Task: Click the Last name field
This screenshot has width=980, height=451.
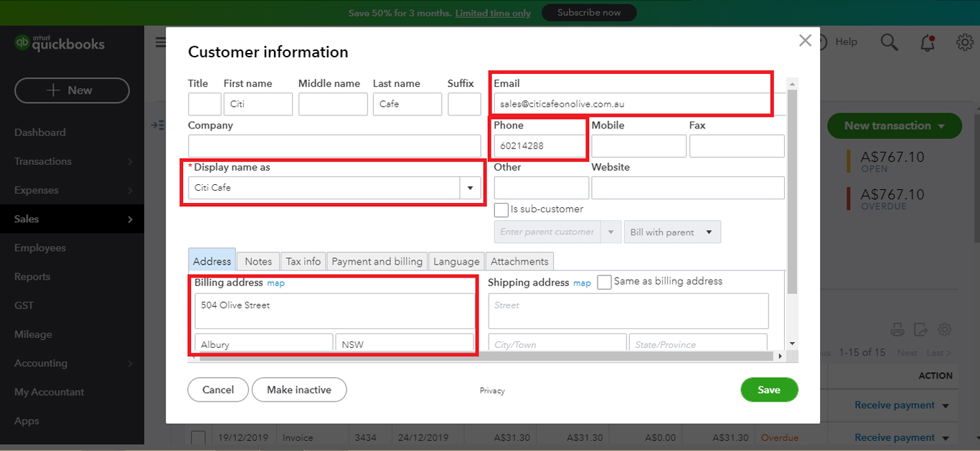Action: (x=407, y=104)
